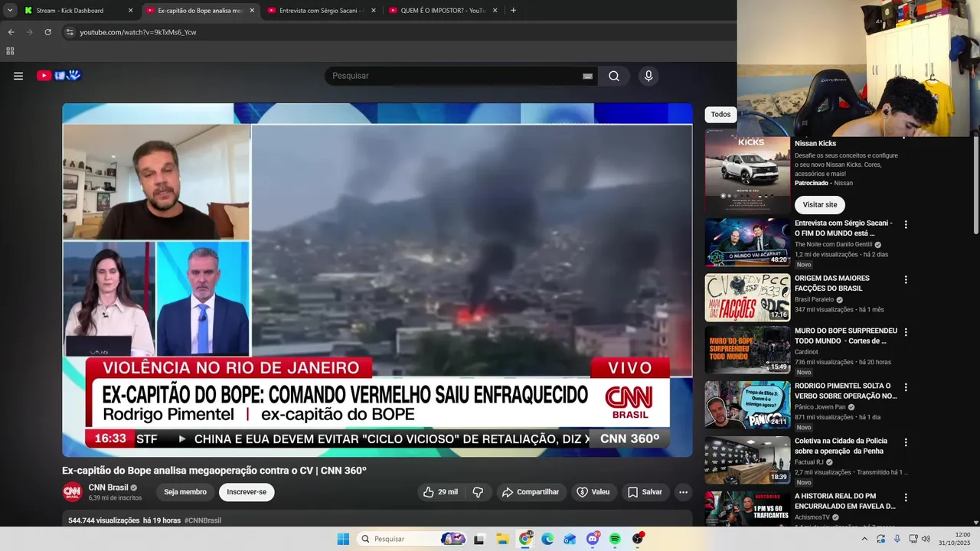This screenshot has width=980, height=551.
Task: Click the Valeu button
Action: coord(593,492)
